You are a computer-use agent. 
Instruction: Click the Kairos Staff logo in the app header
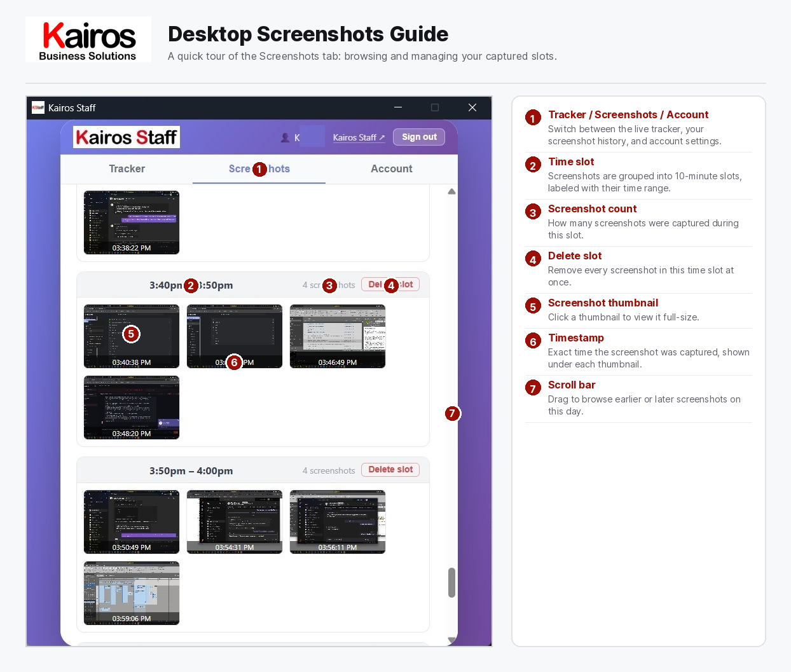click(127, 137)
